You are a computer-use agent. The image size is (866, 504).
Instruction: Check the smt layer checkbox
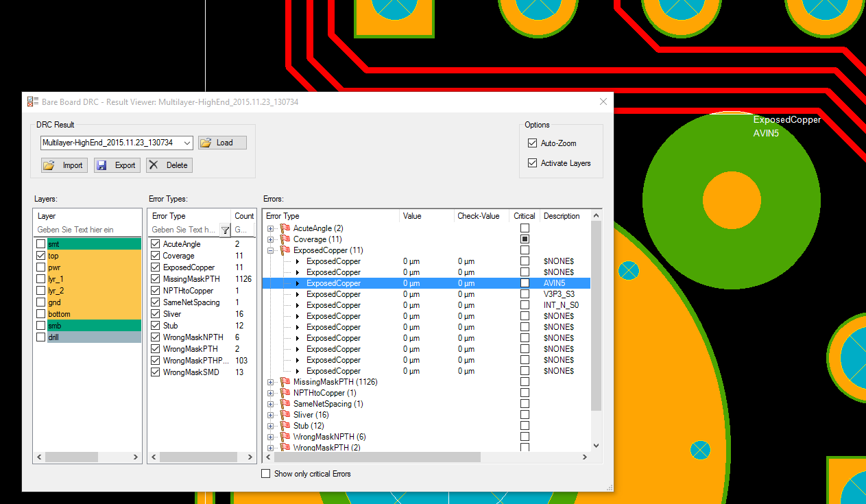[x=41, y=244]
